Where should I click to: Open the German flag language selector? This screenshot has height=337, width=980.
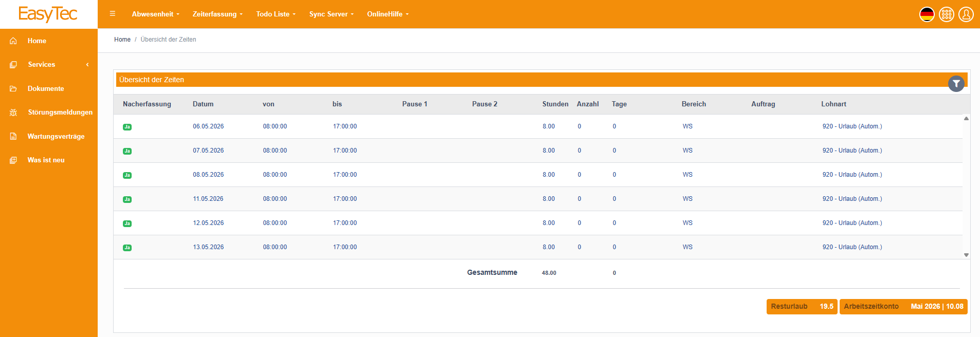[927, 14]
